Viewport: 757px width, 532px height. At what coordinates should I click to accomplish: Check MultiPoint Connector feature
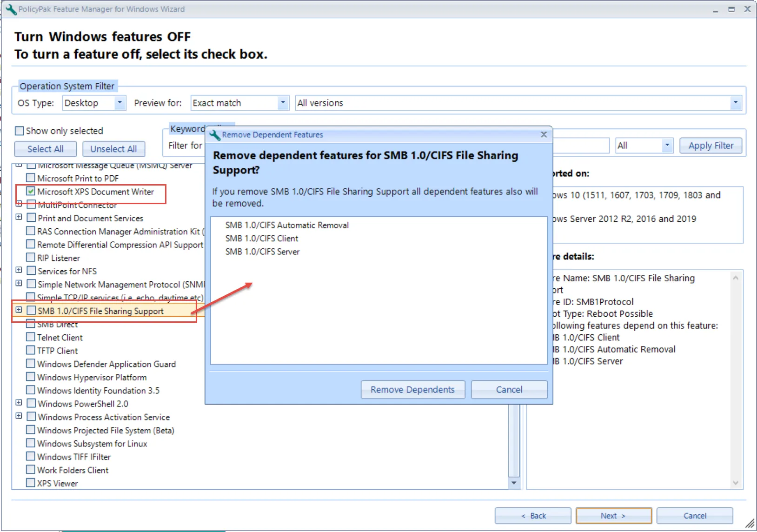tap(31, 204)
